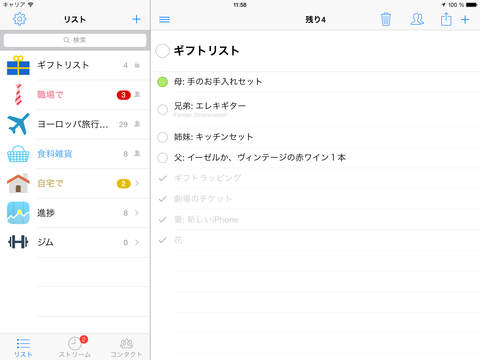Tap the red badge on ストリーム tab

pos(84,339)
